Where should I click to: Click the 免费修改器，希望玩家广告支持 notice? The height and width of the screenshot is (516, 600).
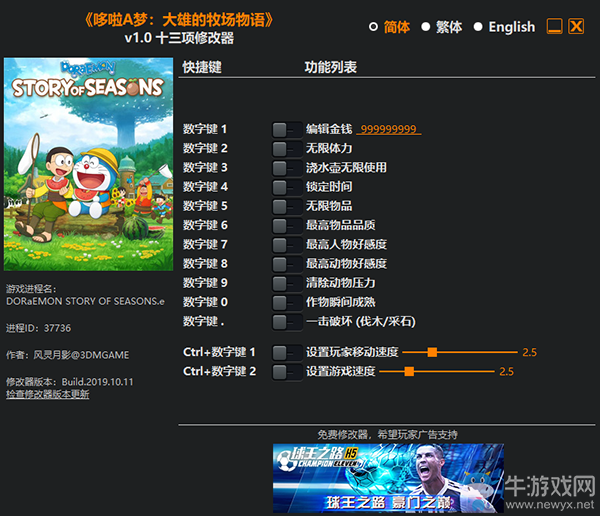387,435
